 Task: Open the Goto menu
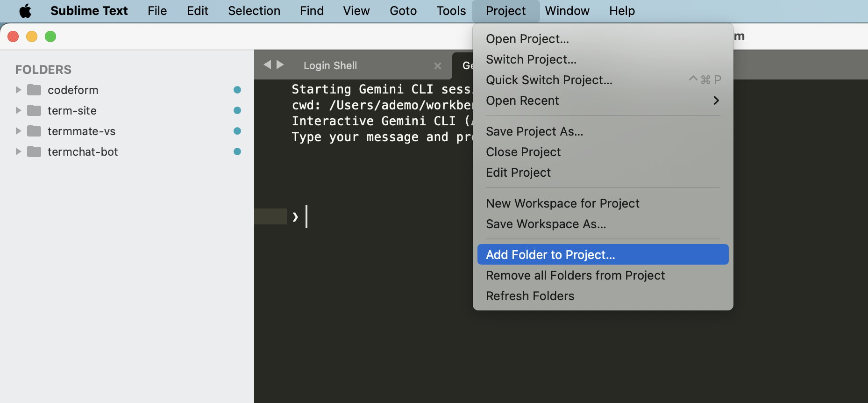(x=403, y=11)
